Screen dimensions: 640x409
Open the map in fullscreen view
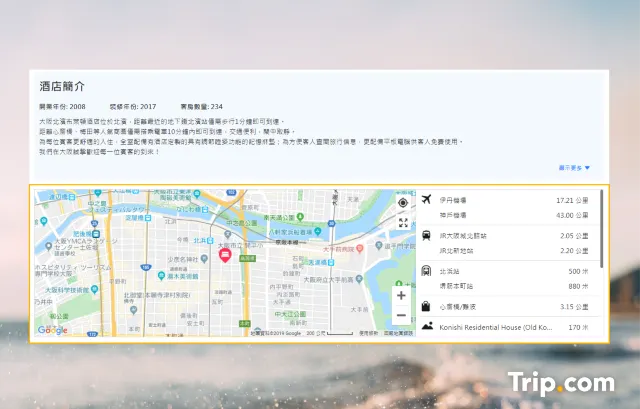point(403,222)
